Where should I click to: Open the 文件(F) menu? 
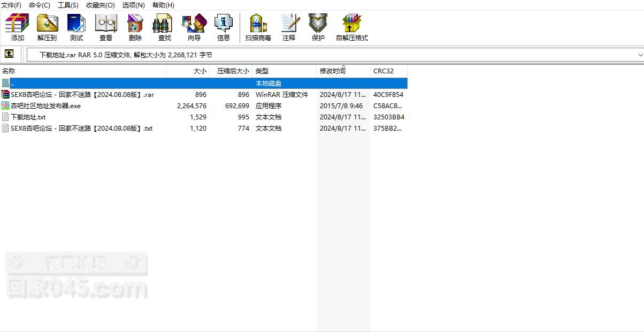11,5
